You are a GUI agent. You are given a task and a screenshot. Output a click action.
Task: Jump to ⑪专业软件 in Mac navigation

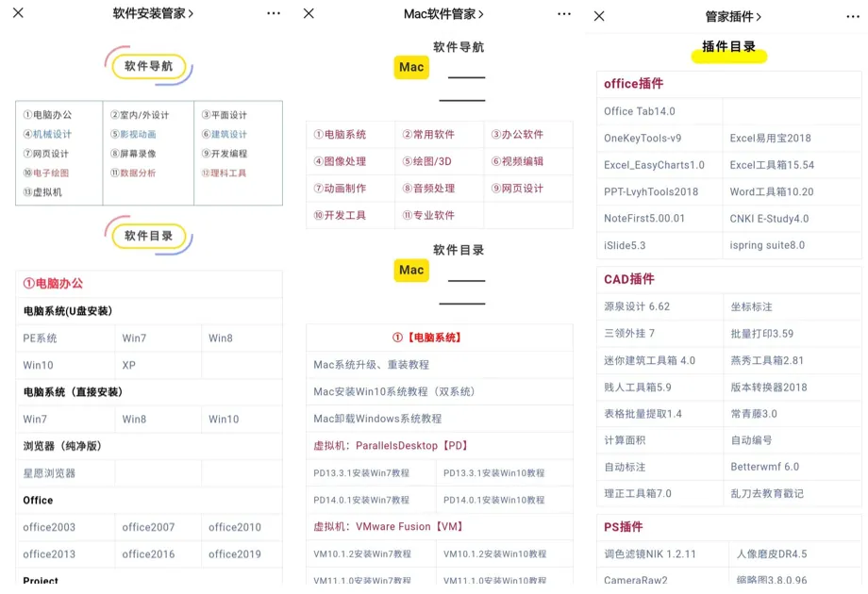click(x=428, y=215)
